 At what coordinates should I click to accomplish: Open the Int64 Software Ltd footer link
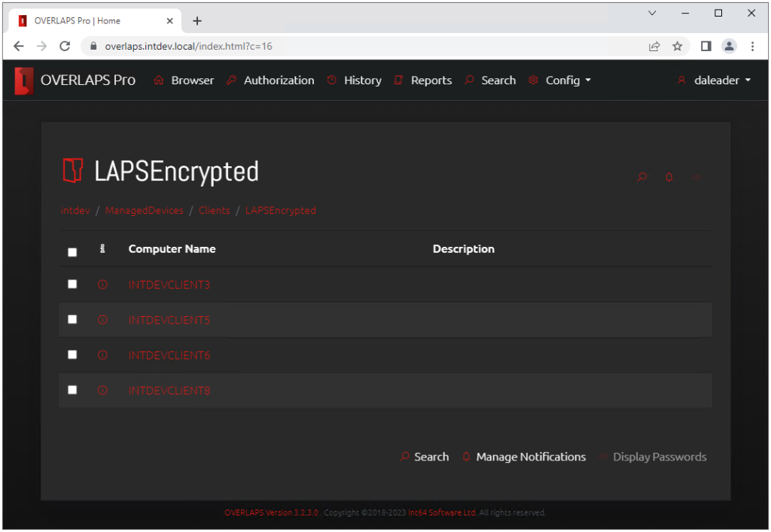[443, 513]
